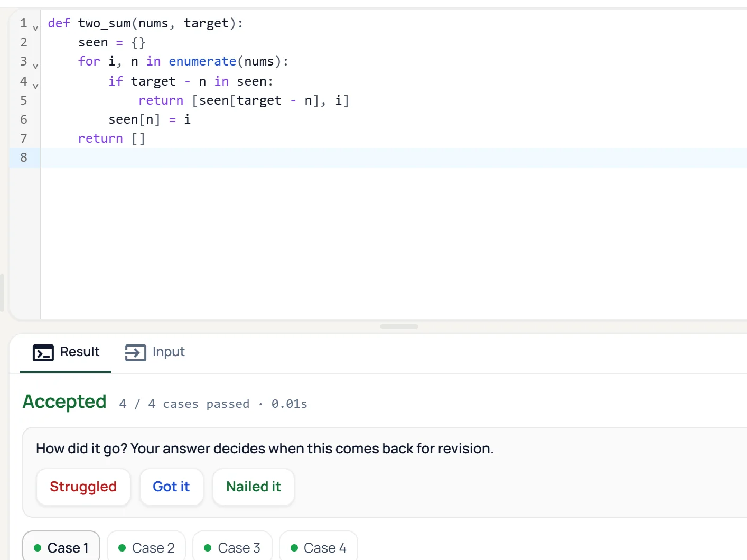Click the panel divider drag handle
Viewport: 747px width, 560px height.
point(399,326)
